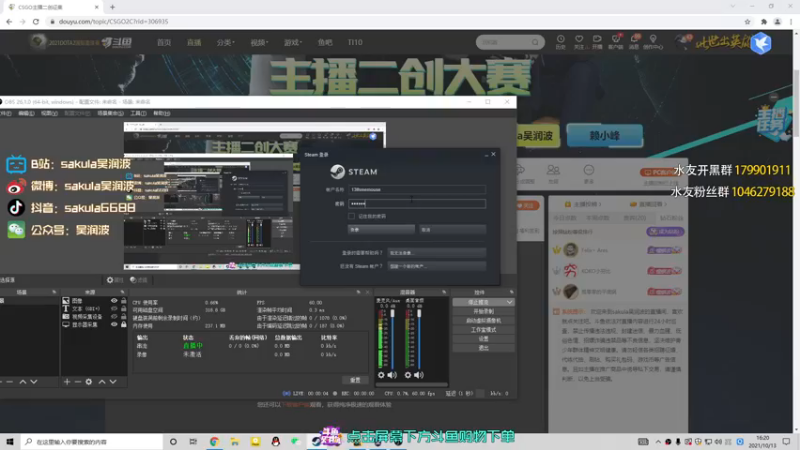
Task: Toggle visibility of the 显示器采集 source
Action: (x=114, y=324)
